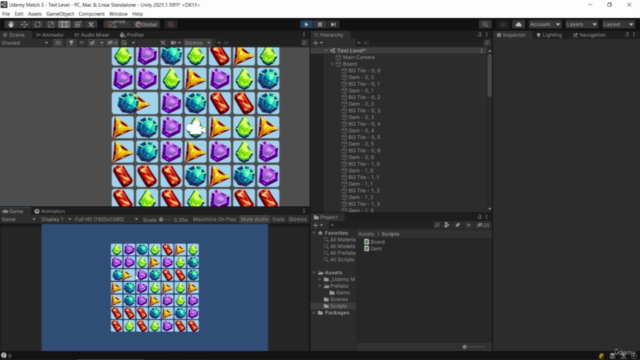Open Scene Gizmos dropdown

[x=197, y=43]
